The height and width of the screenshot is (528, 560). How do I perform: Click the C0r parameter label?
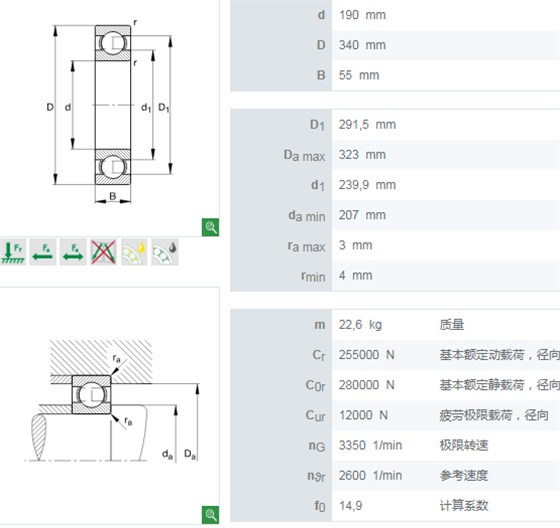pyautogui.click(x=315, y=385)
